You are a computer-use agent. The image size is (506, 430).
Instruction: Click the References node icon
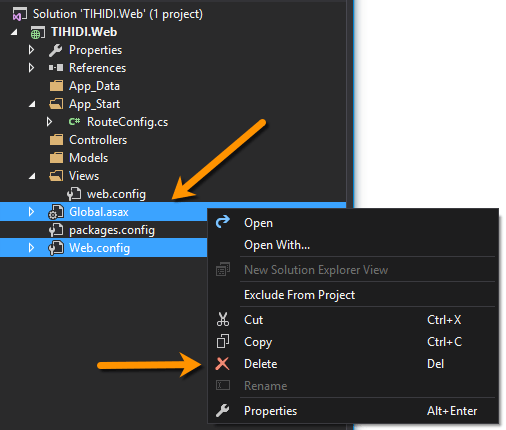[x=56, y=68]
